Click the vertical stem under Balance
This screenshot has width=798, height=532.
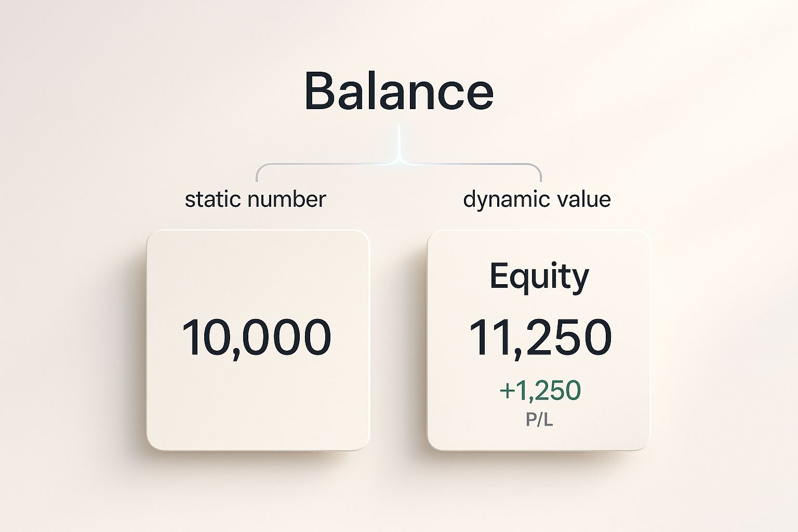(399, 139)
